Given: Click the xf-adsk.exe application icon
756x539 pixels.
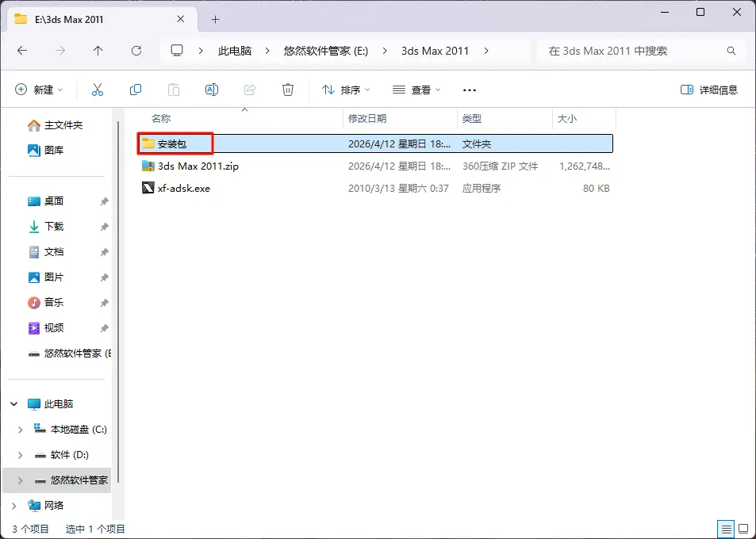Looking at the screenshot, I should coord(148,188).
